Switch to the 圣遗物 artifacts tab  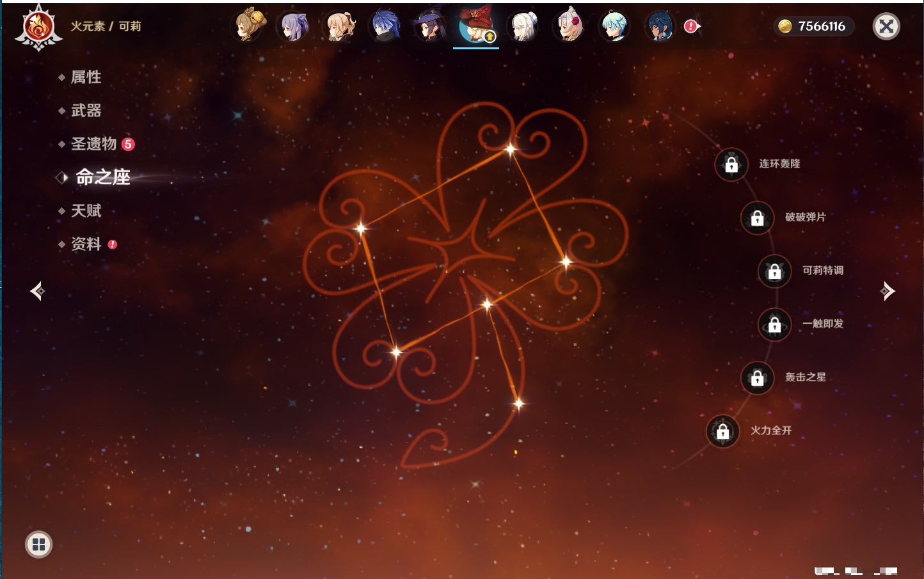coord(93,144)
